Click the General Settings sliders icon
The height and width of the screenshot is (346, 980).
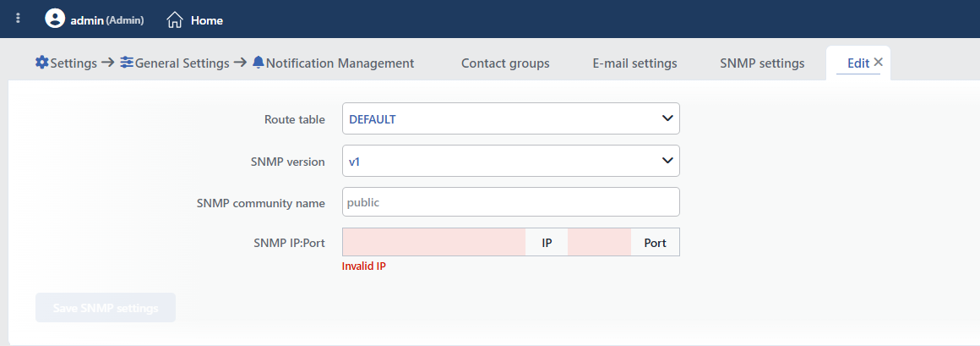127,63
